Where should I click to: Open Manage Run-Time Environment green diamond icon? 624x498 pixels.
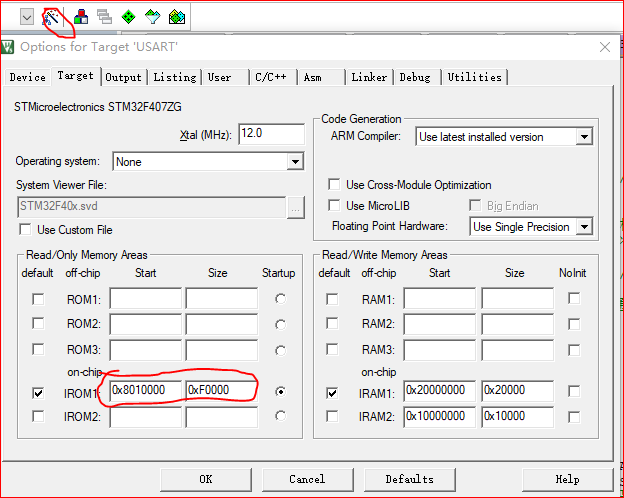129,17
